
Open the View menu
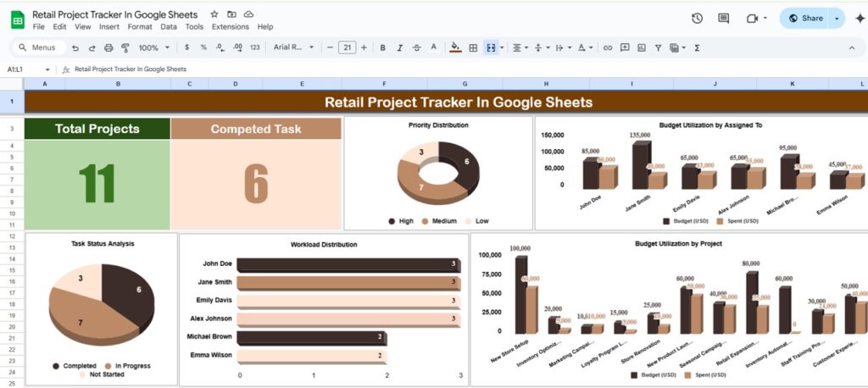83,26
